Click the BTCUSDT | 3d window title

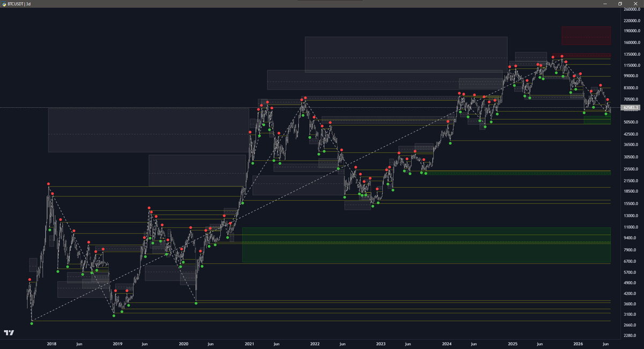pos(20,4)
